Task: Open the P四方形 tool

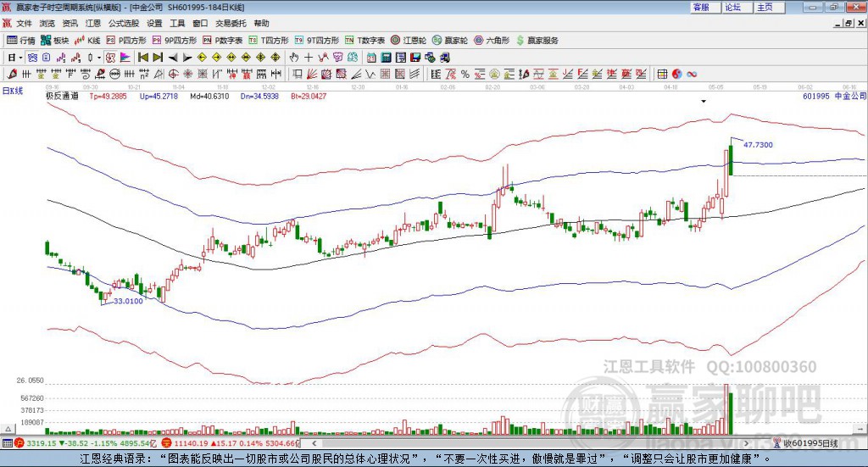Action: coord(126,41)
